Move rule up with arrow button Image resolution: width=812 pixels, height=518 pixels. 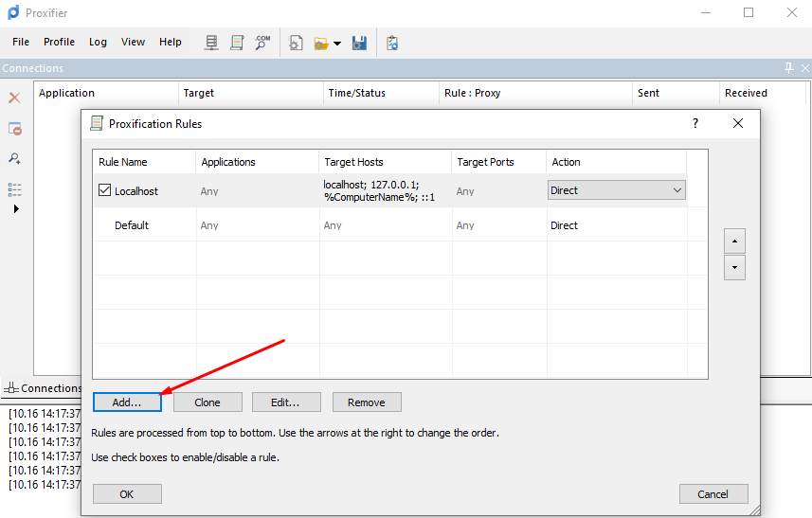pyautogui.click(x=734, y=241)
